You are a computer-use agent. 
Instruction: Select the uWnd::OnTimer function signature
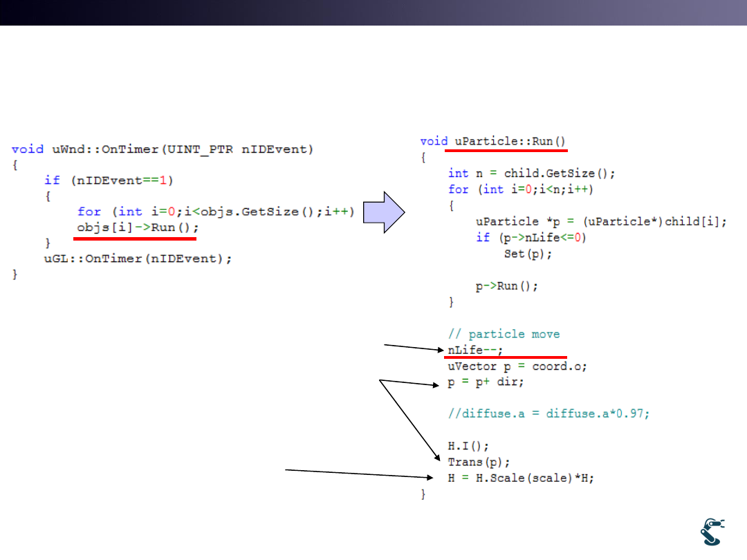[163, 149]
